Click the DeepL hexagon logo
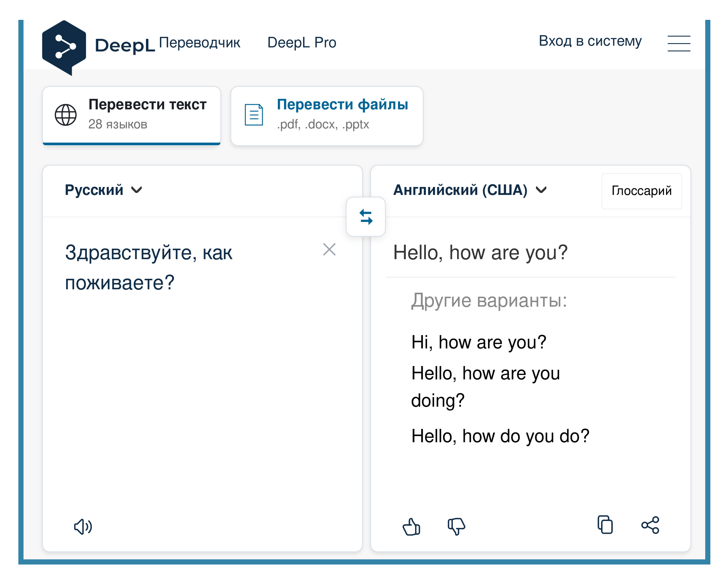This screenshot has width=728, height=577. 64,48
